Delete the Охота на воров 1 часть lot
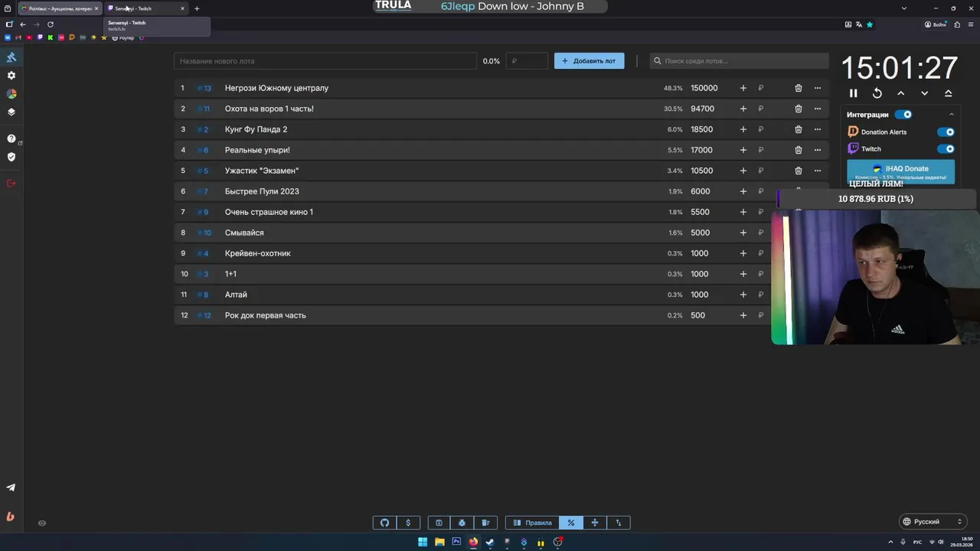Image resolution: width=980 pixels, height=551 pixels. (799, 109)
